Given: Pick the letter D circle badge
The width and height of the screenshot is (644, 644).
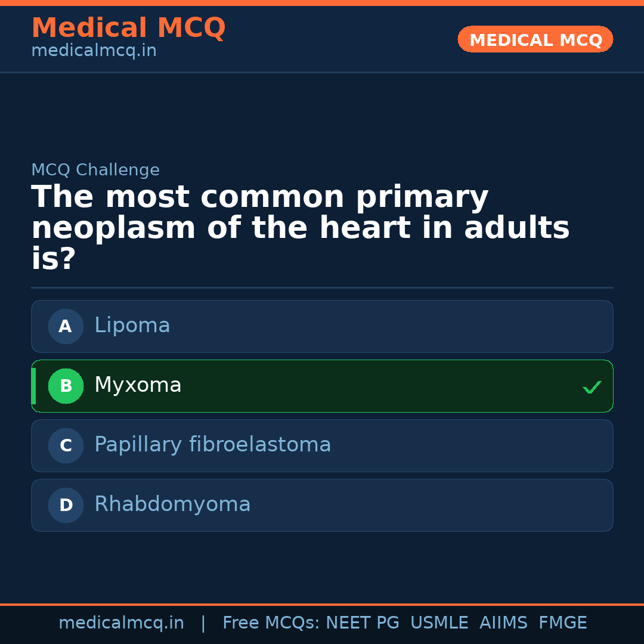Looking at the screenshot, I should (x=66, y=505).
